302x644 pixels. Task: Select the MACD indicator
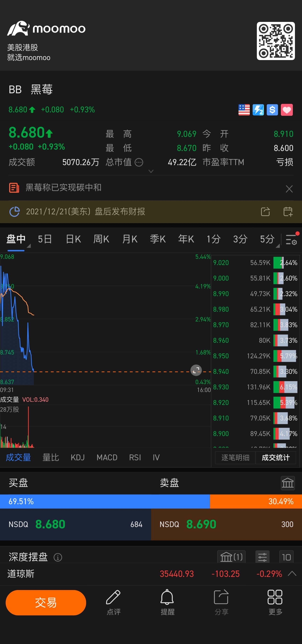click(107, 457)
